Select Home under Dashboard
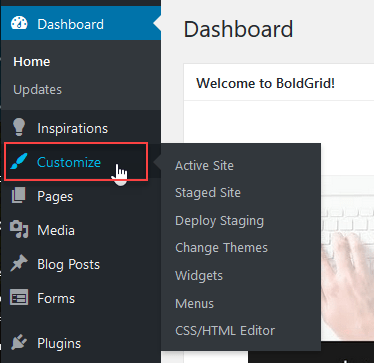This screenshot has width=374, height=363. tap(32, 62)
